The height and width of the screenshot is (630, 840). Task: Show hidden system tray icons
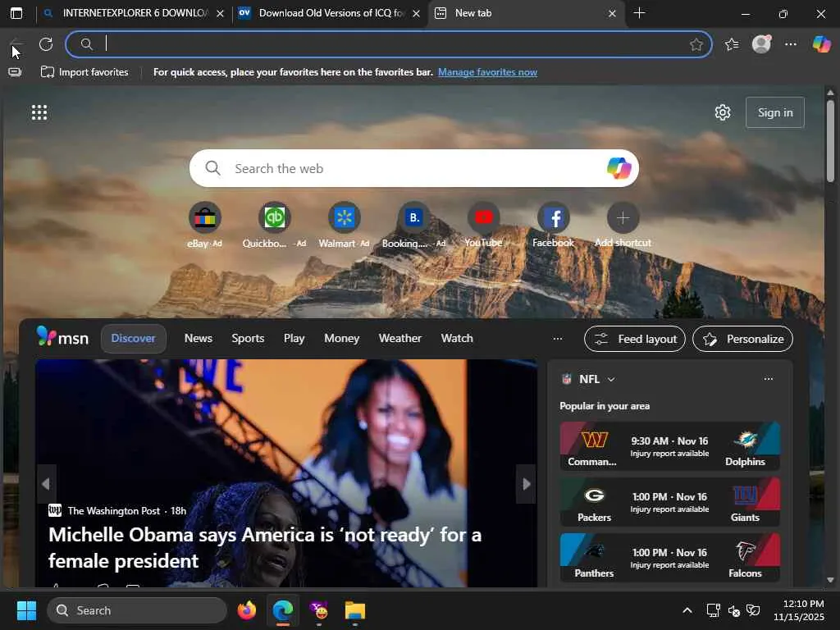tap(687, 610)
